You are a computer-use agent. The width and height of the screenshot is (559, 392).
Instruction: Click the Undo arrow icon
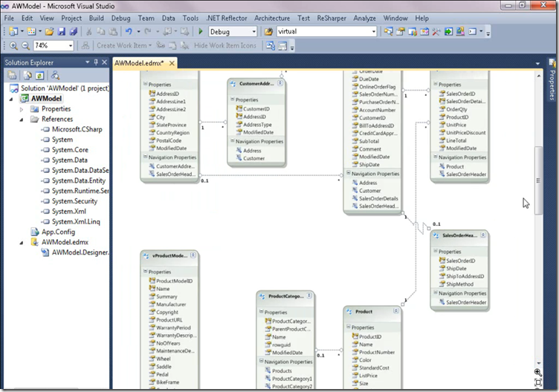pyautogui.click(x=129, y=32)
